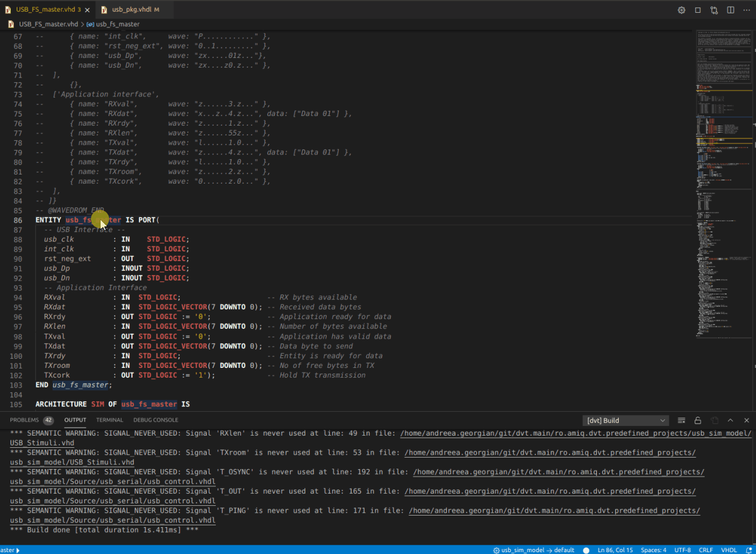Toggle maximize panel size chevron
The image size is (756, 554).
730,420
